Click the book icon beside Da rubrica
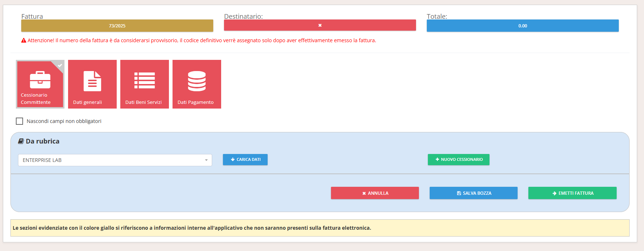644x251 pixels. [x=21, y=141]
